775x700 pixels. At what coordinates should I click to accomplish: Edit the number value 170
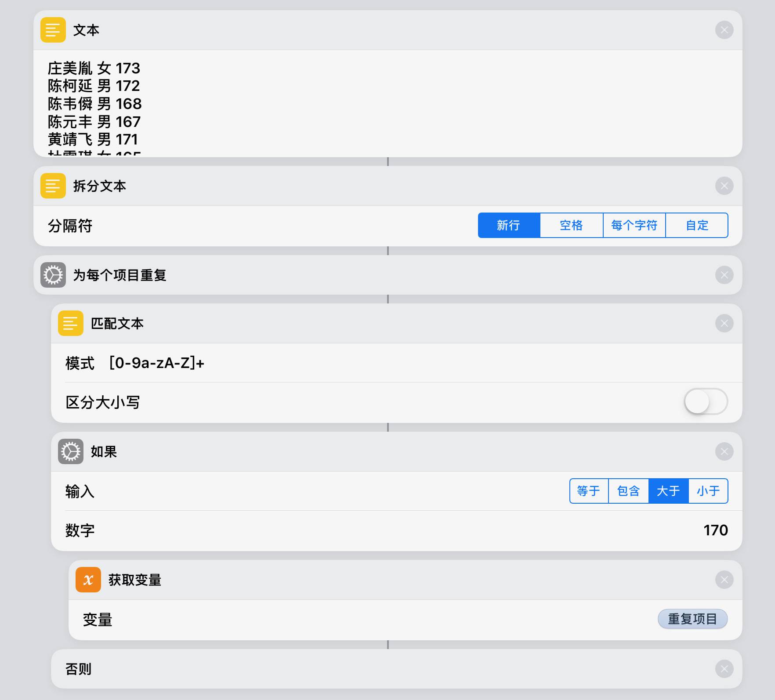pyautogui.click(x=715, y=530)
